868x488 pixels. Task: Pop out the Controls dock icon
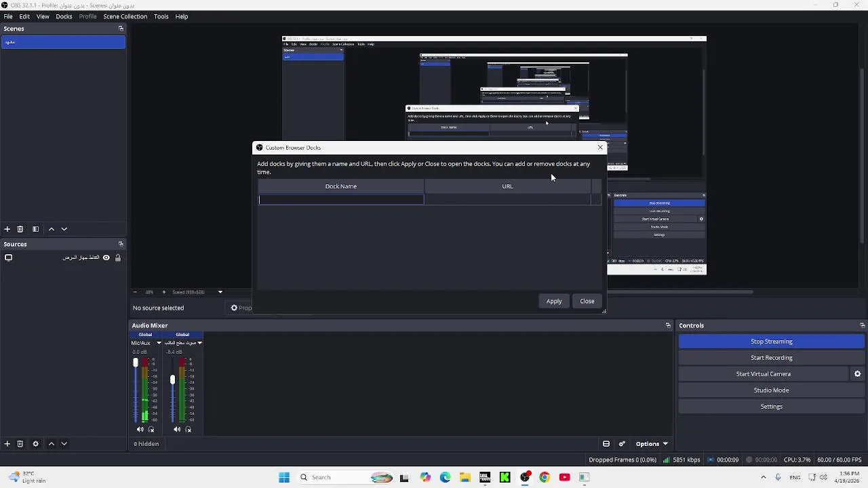click(862, 325)
